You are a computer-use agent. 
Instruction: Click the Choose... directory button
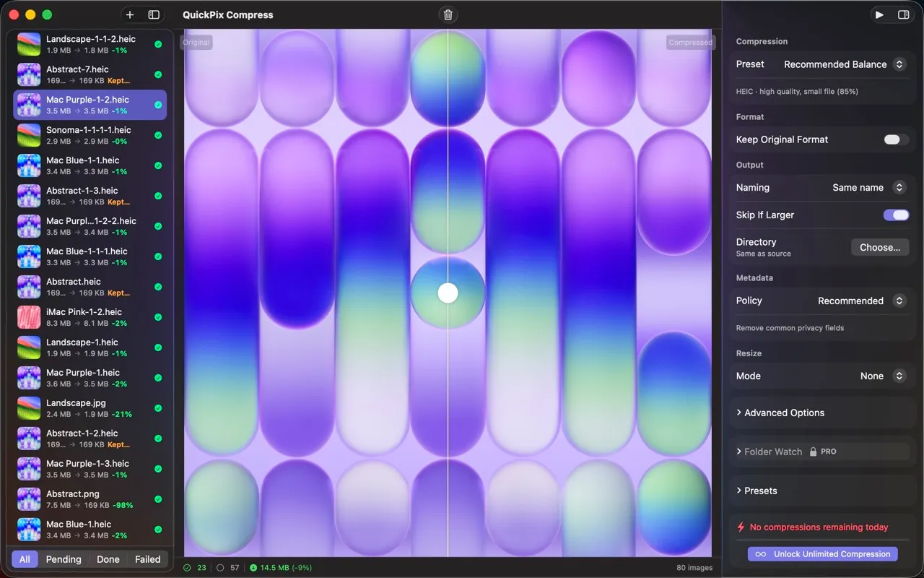tap(880, 247)
